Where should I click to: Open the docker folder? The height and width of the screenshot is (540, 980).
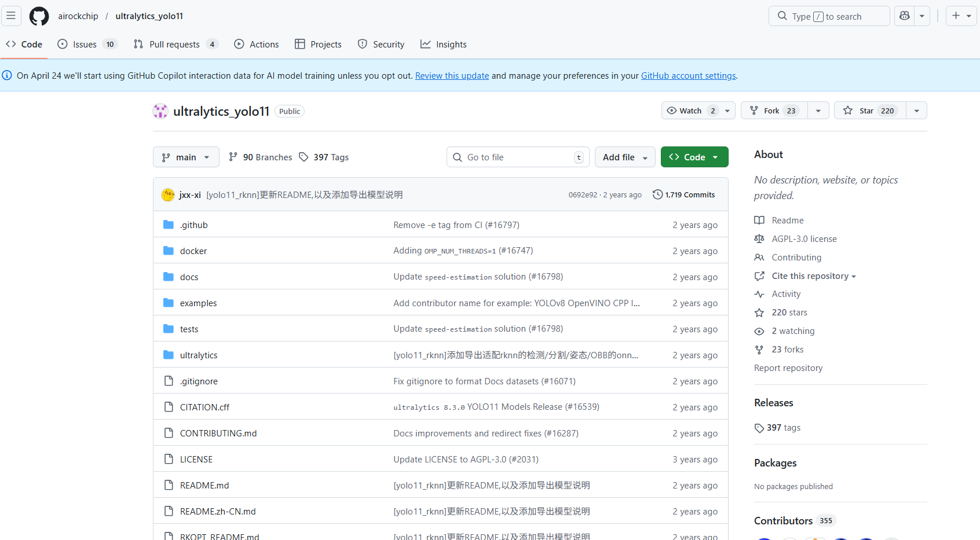coord(193,251)
